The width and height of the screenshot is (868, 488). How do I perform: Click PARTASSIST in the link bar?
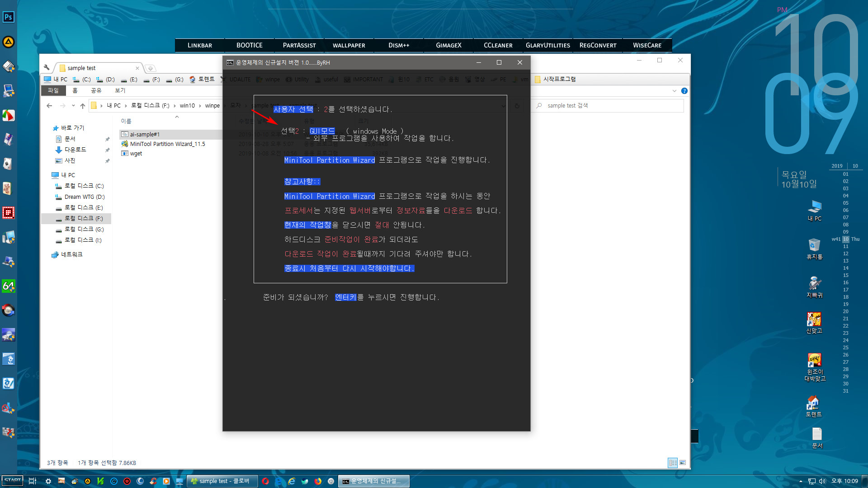[299, 45]
